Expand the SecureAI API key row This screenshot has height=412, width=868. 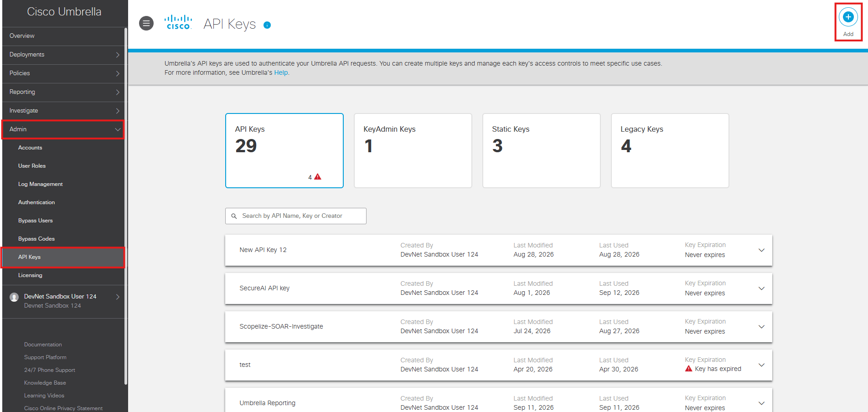[x=761, y=288]
